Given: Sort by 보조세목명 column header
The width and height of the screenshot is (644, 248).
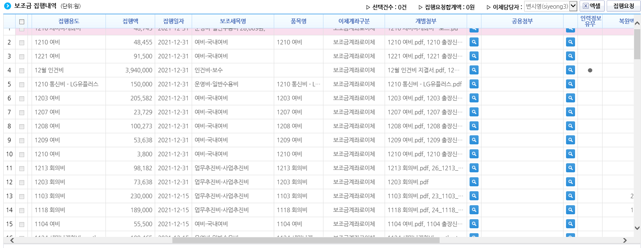Looking at the screenshot, I should (233, 21).
